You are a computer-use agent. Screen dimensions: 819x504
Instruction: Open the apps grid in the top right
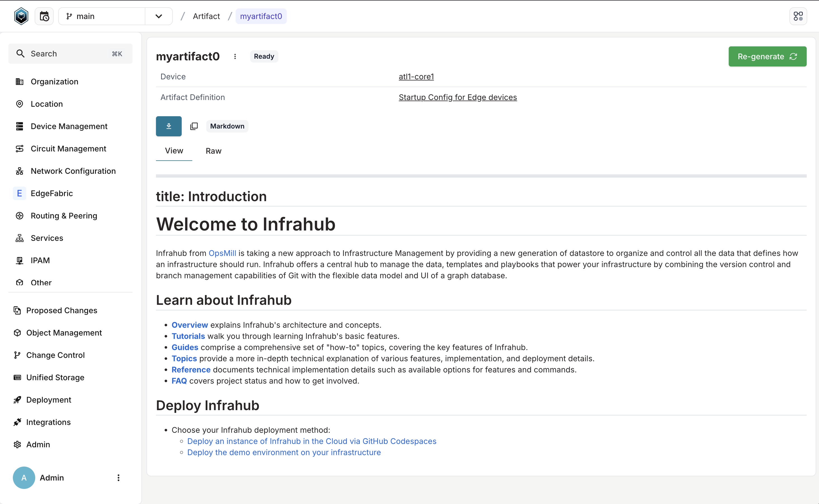pos(798,16)
